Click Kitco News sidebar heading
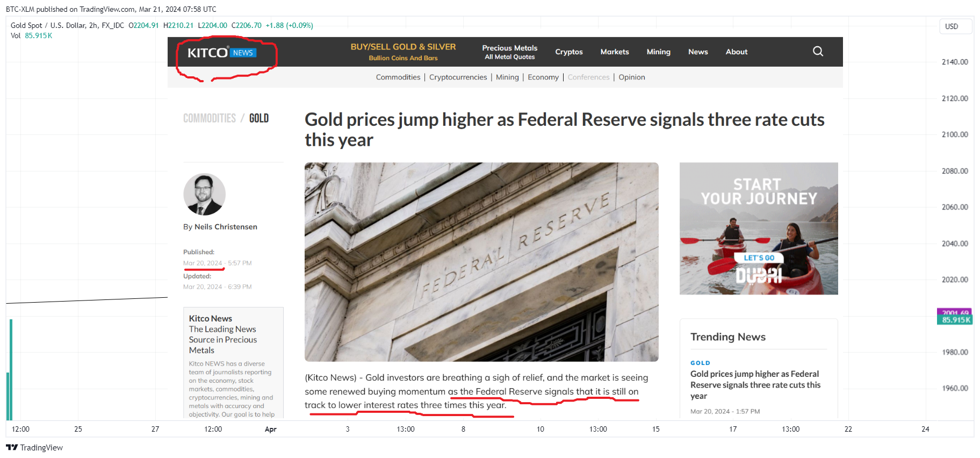 click(x=211, y=318)
